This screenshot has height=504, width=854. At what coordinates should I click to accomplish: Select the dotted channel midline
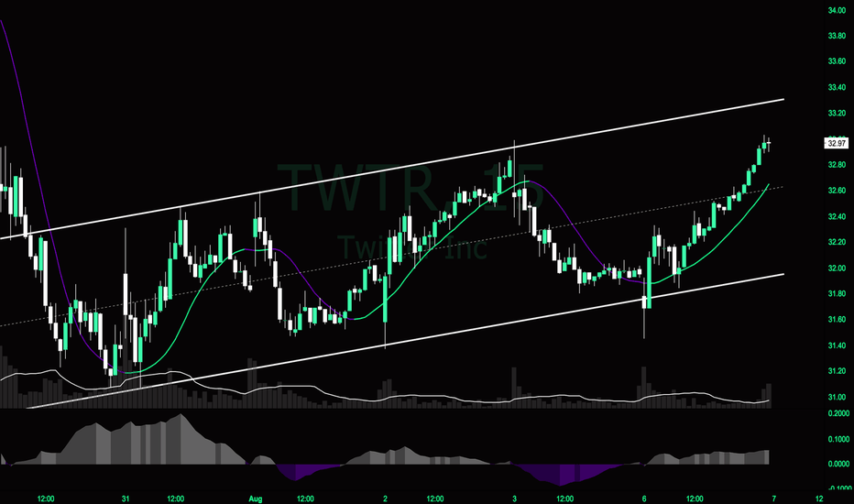coord(392,257)
